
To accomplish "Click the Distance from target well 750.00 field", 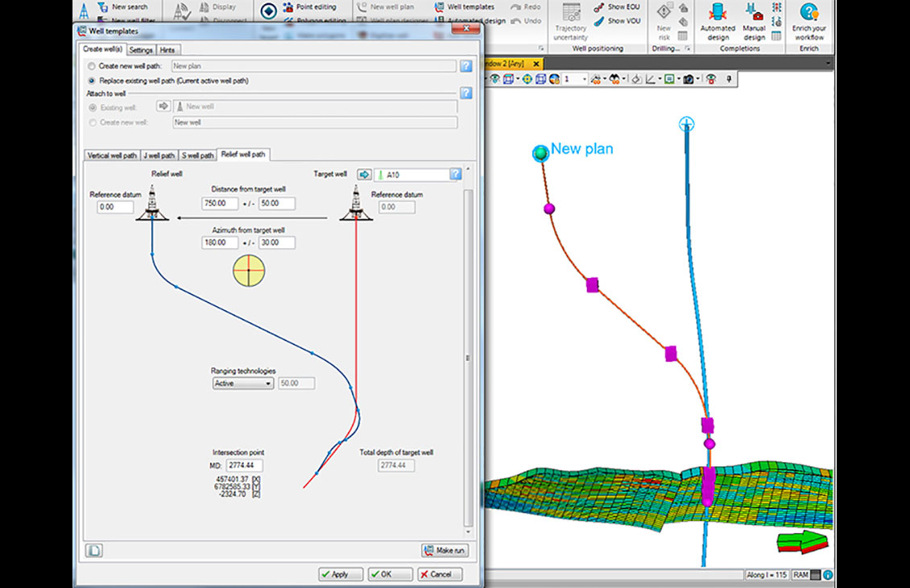I will click(220, 204).
